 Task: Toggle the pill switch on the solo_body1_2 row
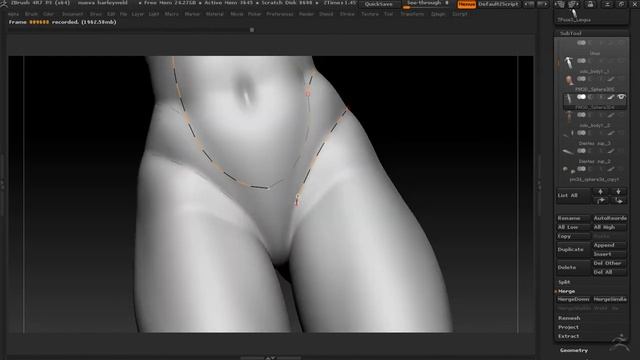[x=581, y=115]
